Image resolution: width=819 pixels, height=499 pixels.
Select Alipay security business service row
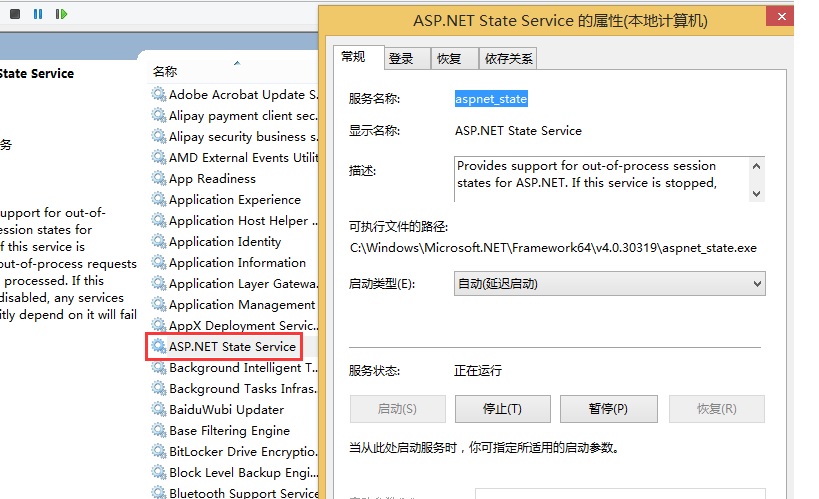tap(234, 136)
